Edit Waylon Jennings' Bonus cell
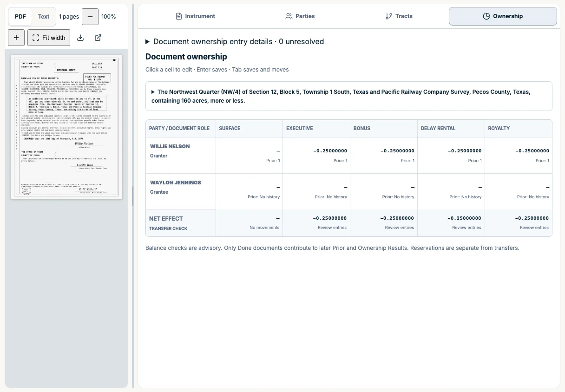Viewport: 565px width, 392px height. pyautogui.click(x=384, y=191)
